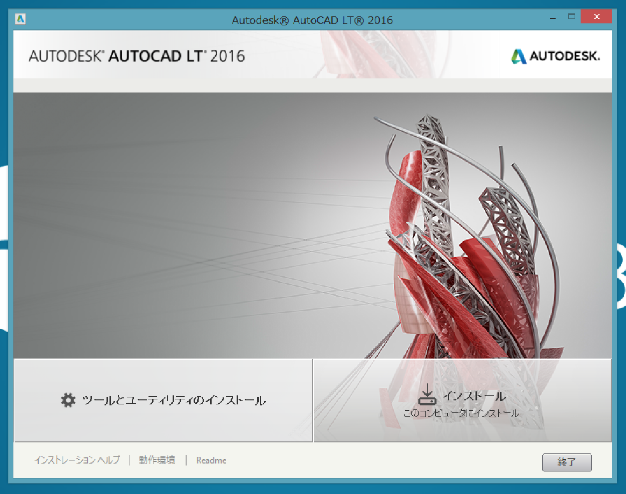Click the AutoCAD app icon in title bar

[x=20, y=19]
